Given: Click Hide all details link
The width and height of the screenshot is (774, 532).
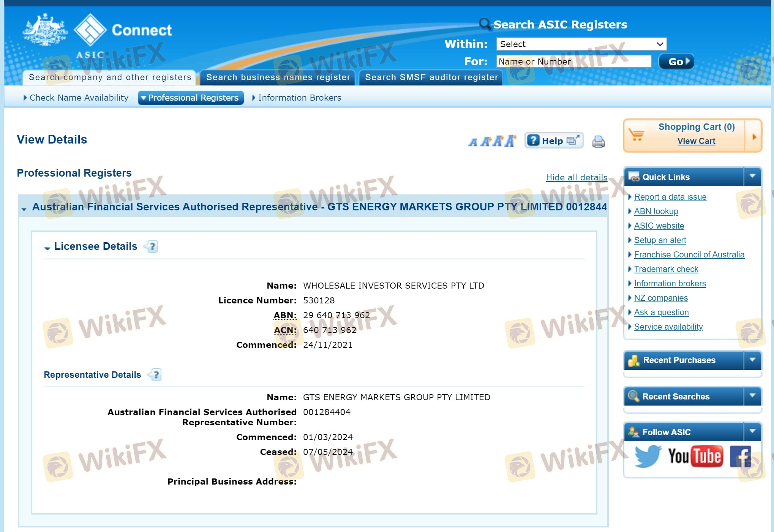Looking at the screenshot, I should click(576, 177).
